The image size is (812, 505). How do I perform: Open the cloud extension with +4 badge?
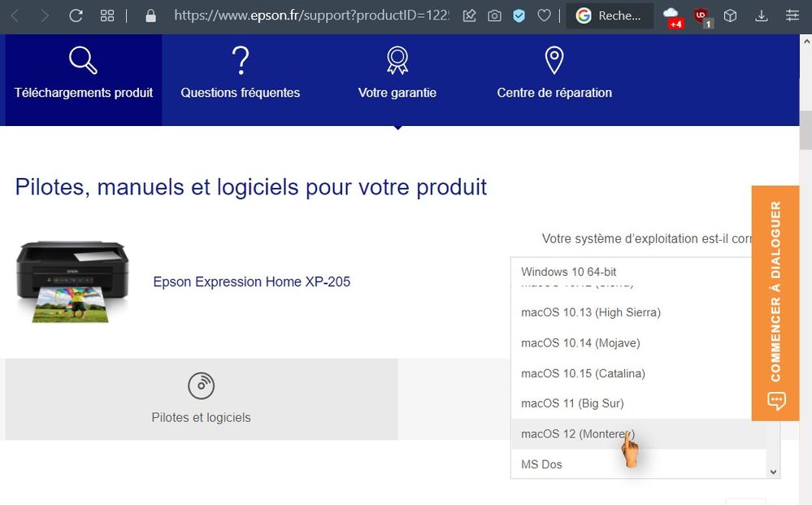point(671,15)
